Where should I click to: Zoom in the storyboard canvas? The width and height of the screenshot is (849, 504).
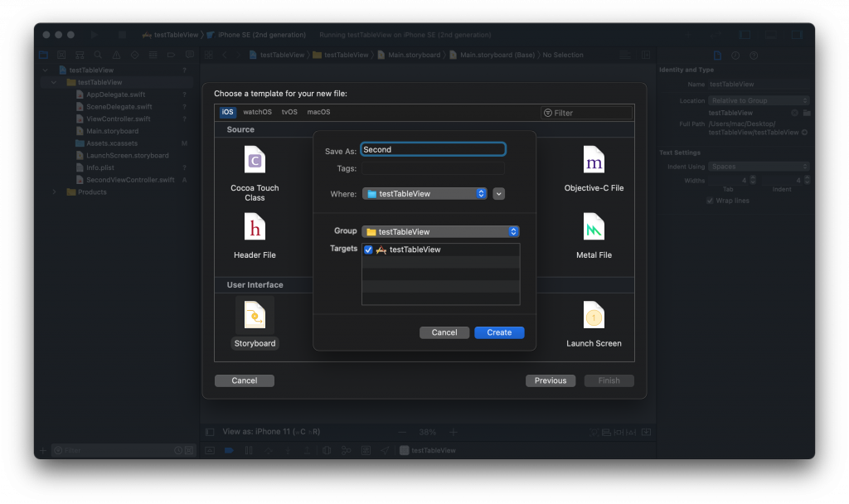click(x=454, y=432)
